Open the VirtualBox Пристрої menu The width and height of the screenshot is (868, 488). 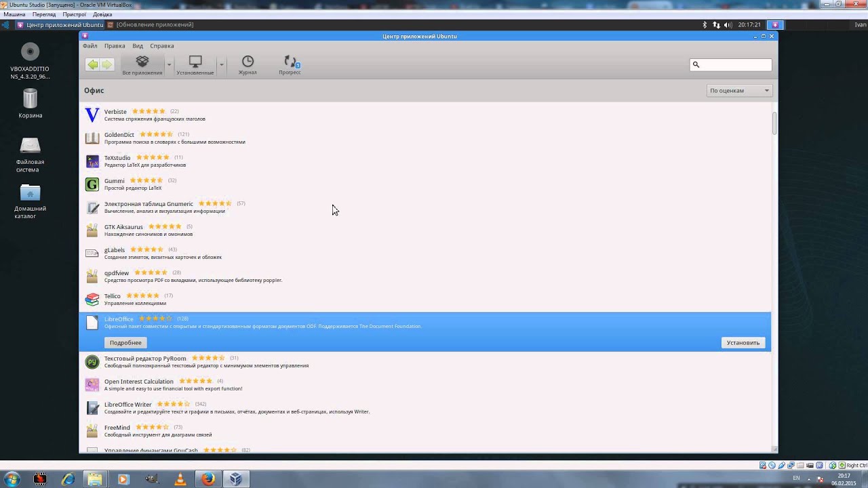click(74, 14)
